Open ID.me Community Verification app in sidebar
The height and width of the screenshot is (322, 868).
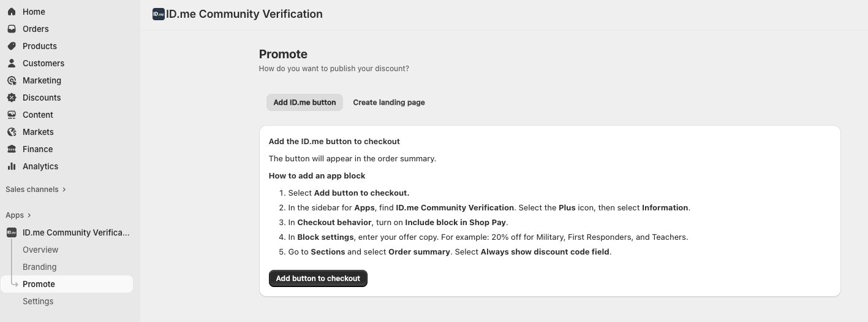coord(76,232)
